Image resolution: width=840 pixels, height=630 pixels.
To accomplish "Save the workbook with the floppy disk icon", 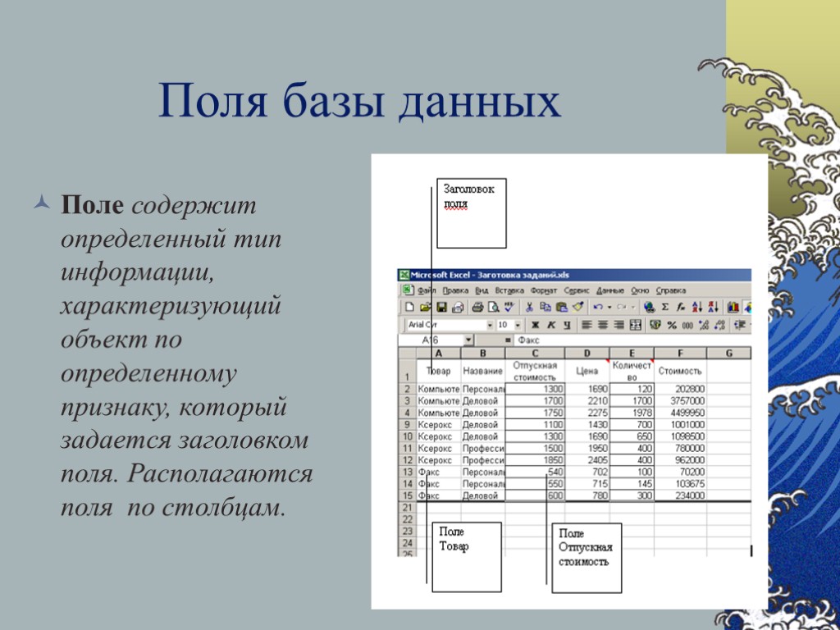I will (441, 307).
